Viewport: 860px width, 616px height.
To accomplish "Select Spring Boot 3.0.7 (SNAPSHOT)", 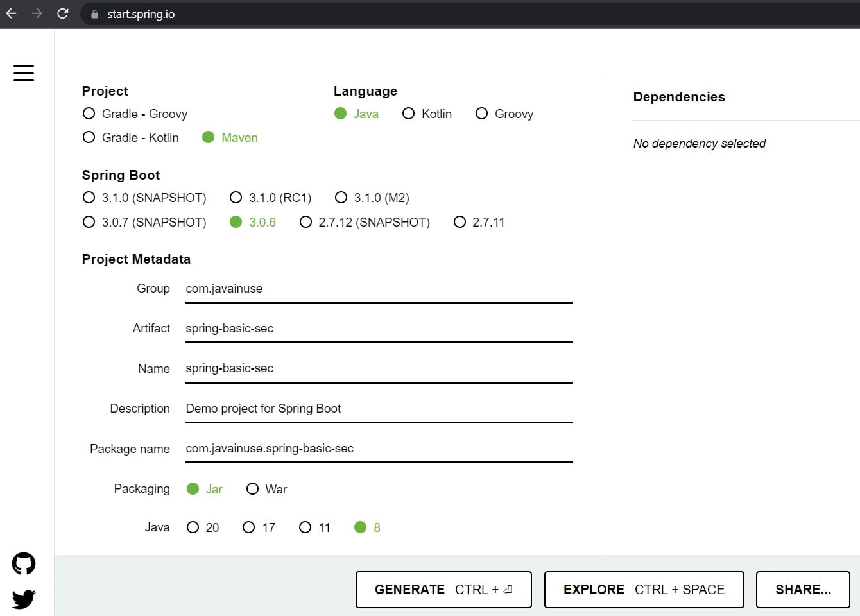I will pyautogui.click(x=144, y=222).
